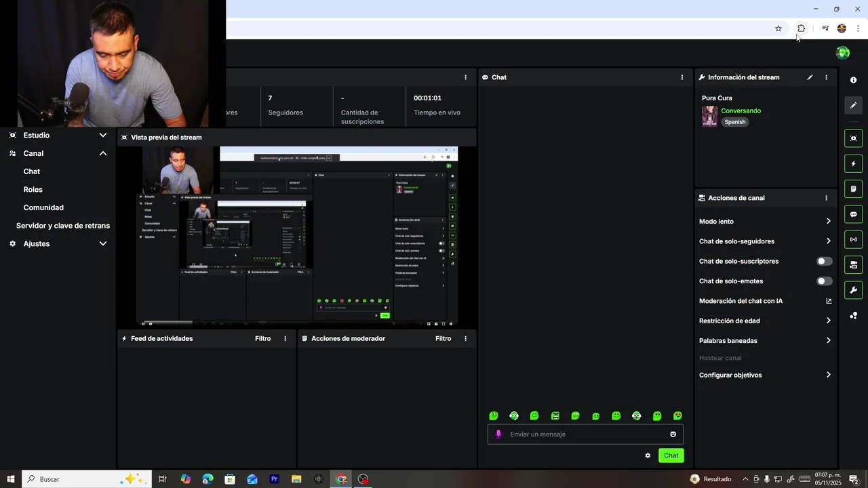This screenshot has width=868, height=488.
Task: Click the Tiempo en vivo 00:01:01 stat
Action: click(438, 106)
